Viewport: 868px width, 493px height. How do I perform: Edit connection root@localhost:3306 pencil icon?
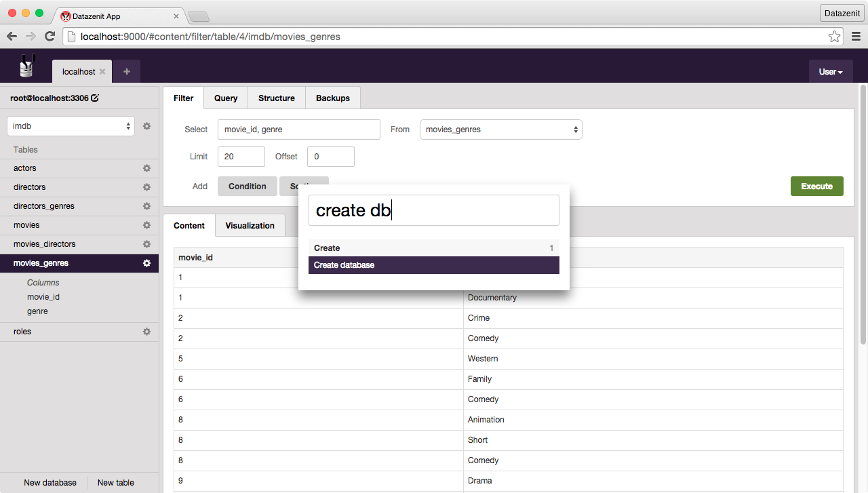tap(95, 98)
